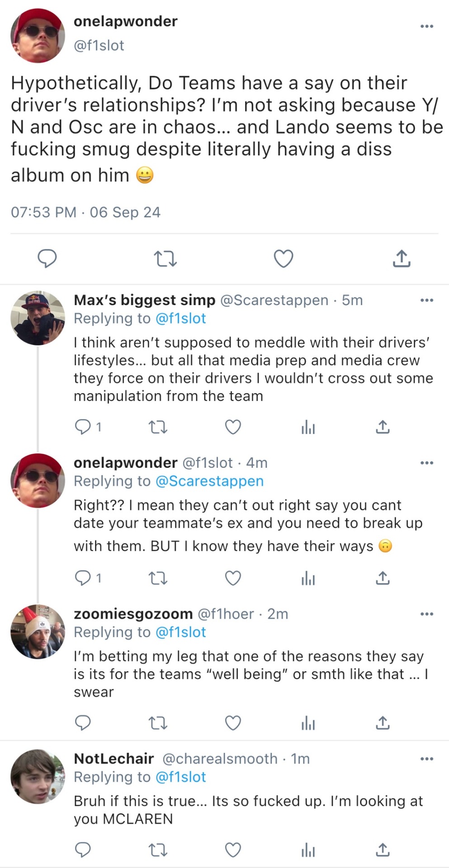Image resolution: width=449 pixels, height=868 pixels.
Task: Retweet the main onelapwonder tweet
Action: coord(165,259)
